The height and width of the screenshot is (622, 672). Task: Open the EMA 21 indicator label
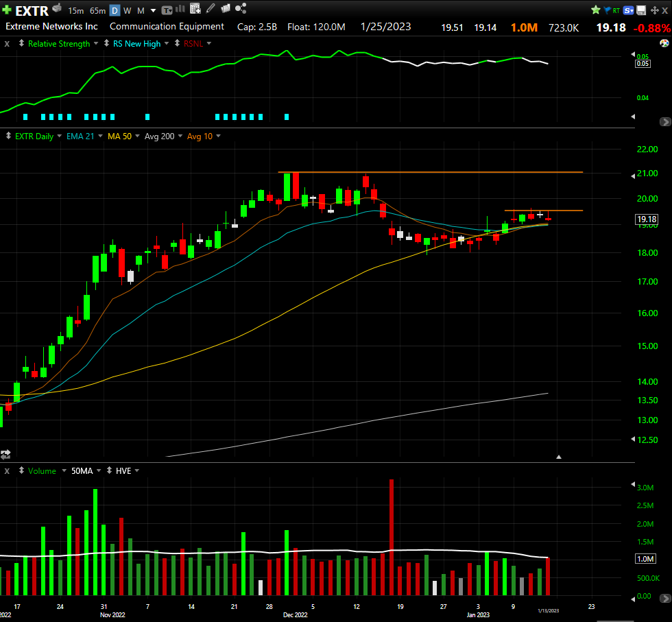pos(80,136)
